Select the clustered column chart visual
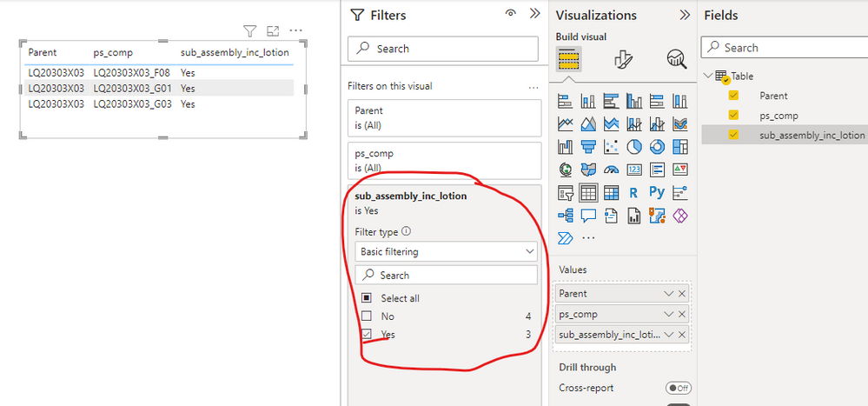Viewport: 868px width, 406px height. pos(633,101)
